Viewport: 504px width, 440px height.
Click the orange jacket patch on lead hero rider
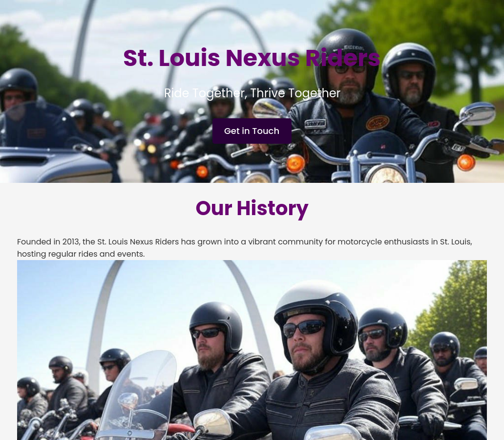pyautogui.click(x=378, y=122)
